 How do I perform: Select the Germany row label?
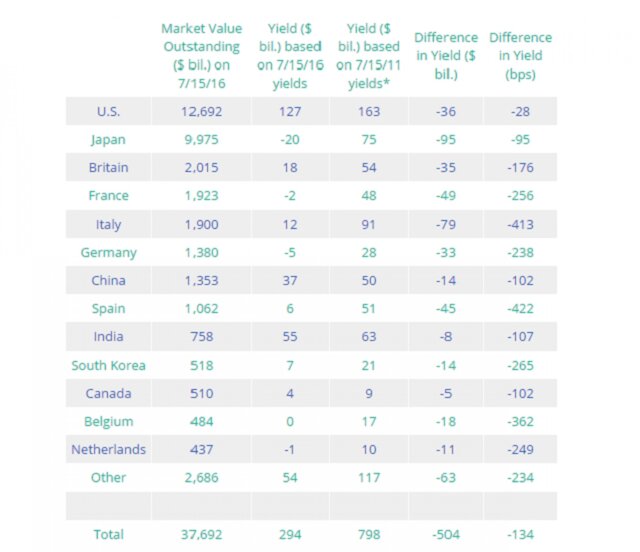[x=108, y=253]
